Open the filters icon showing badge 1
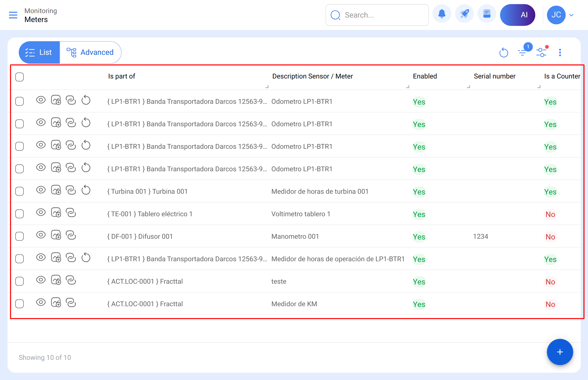 (523, 52)
